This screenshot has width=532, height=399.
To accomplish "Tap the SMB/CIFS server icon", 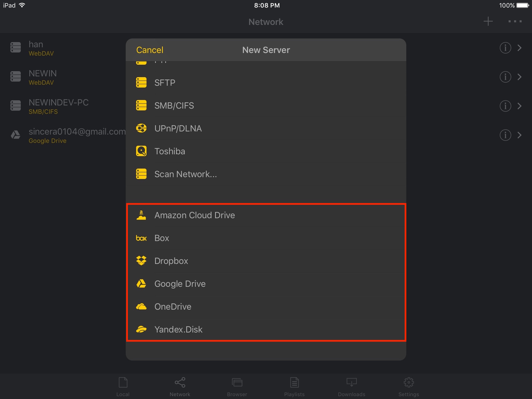I will (141, 105).
